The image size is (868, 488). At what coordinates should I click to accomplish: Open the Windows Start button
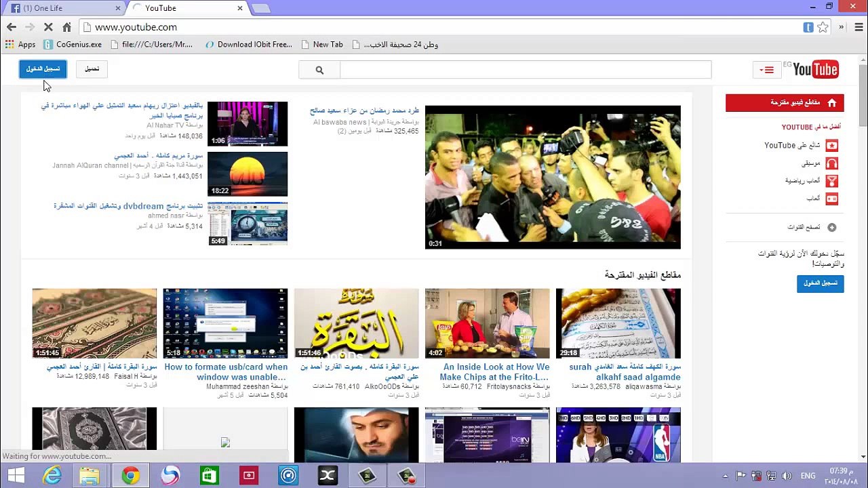[15, 476]
